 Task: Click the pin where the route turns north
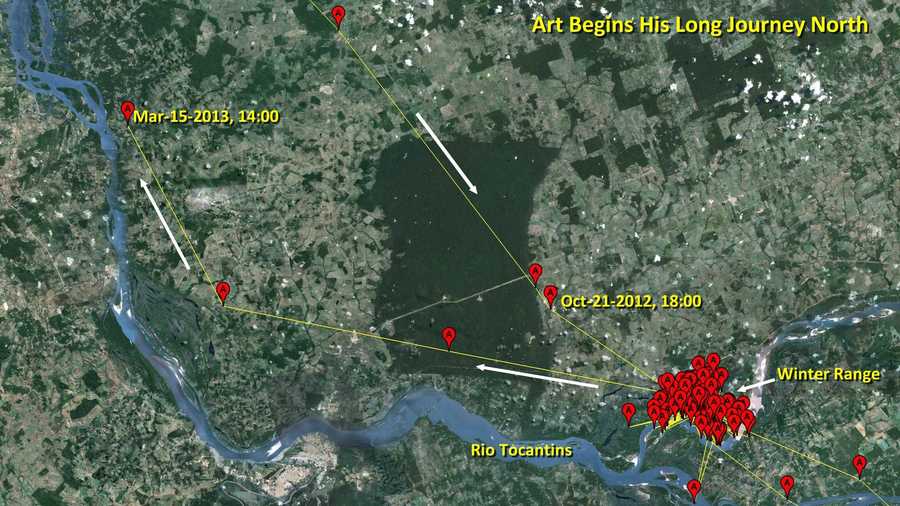[223, 292]
